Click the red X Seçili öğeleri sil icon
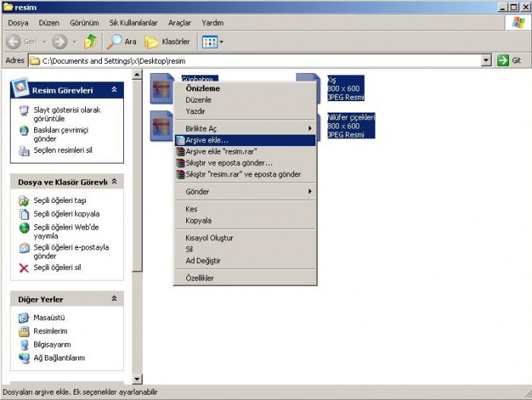Viewport: 532px width, 400px height. [24, 268]
